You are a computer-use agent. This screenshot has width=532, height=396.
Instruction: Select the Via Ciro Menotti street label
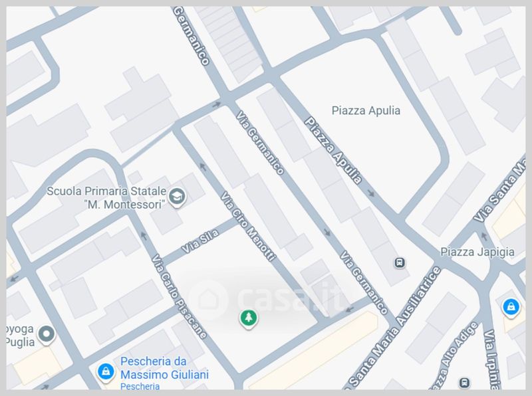click(248, 226)
